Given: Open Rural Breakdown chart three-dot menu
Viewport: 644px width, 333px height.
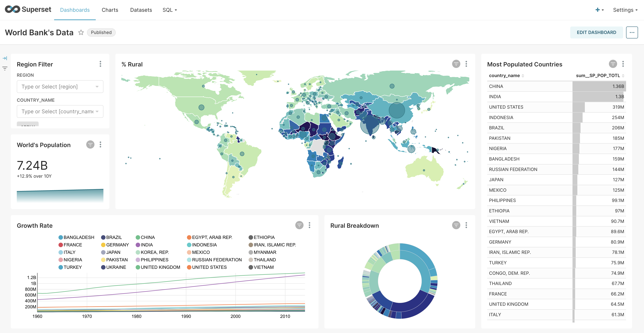Looking at the screenshot, I should 466,225.
